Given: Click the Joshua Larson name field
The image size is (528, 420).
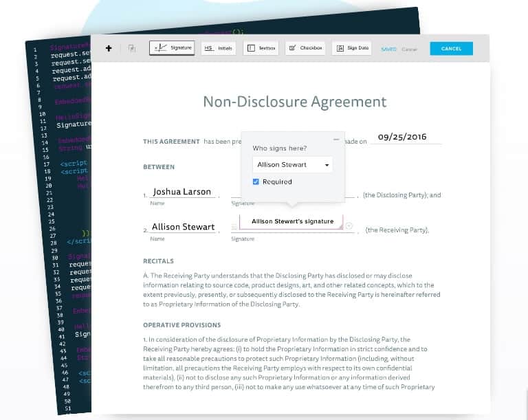Looking at the screenshot, I should click(x=181, y=192).
